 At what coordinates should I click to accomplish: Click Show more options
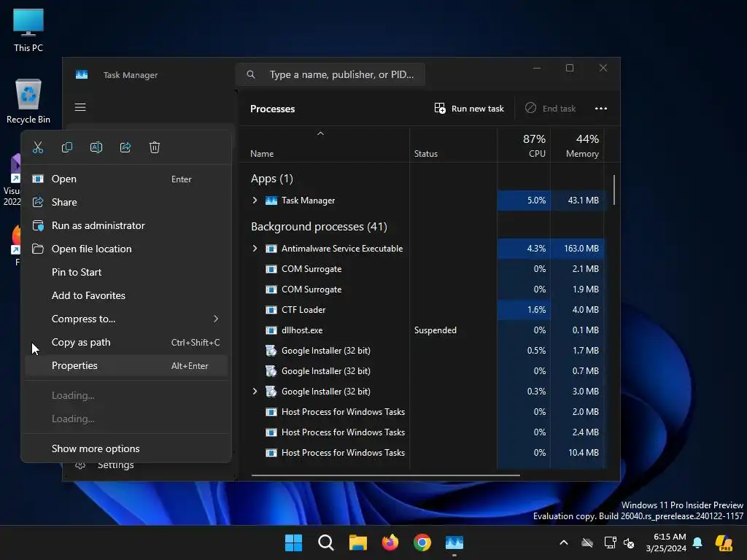tap(126, 448)
